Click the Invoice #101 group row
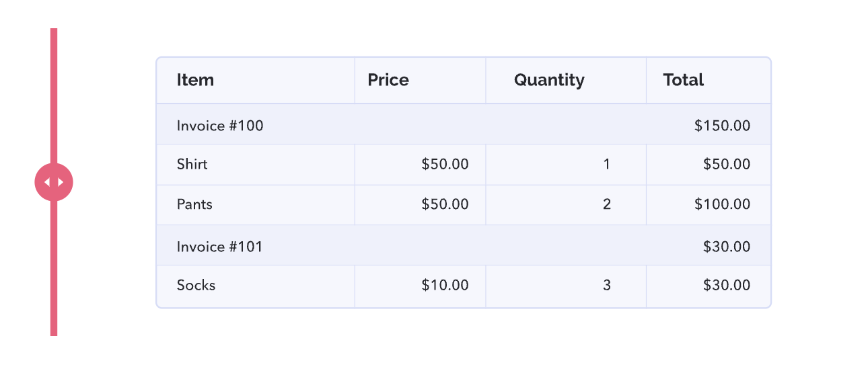This screenshot has height=379, width=868. 464,245
